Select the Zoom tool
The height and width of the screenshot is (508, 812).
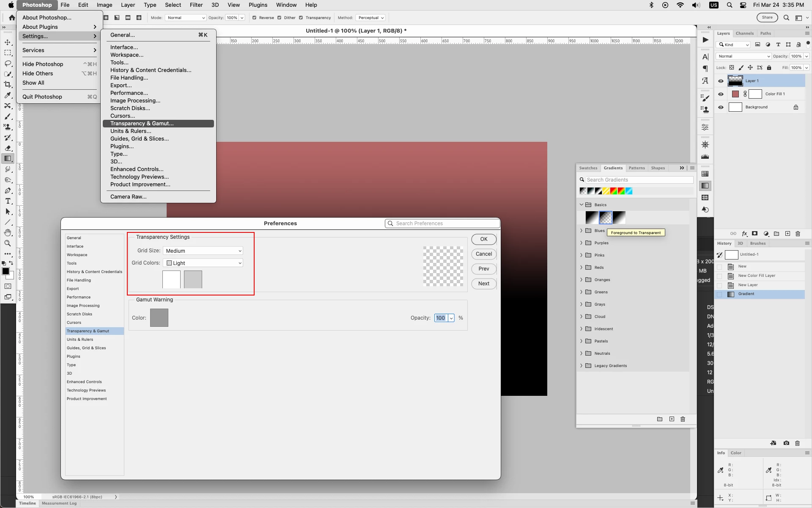tap(8, 243)
